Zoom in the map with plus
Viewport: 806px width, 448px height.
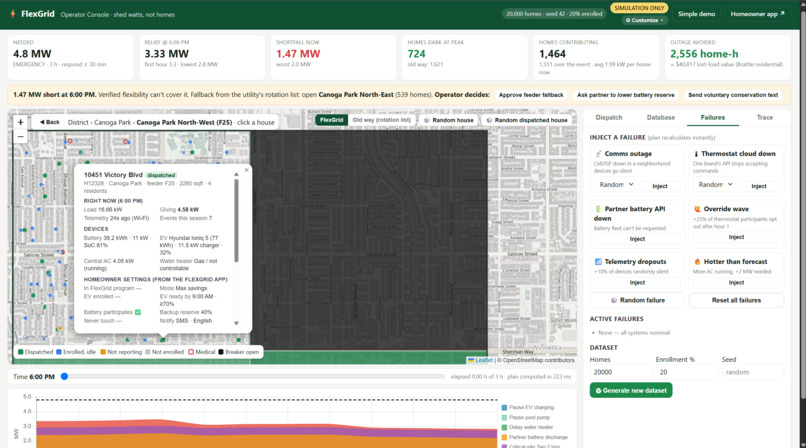click(x=21, y=122)
